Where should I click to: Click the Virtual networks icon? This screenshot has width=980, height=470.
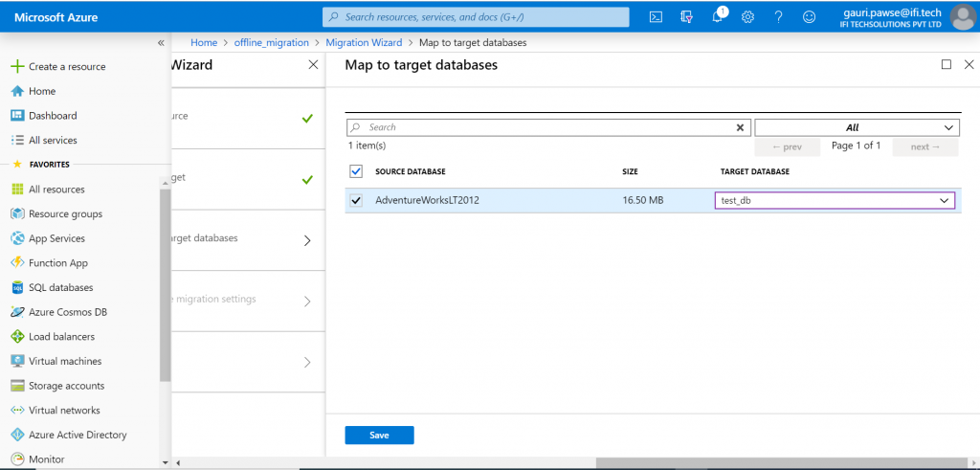(x=17, y=410)
